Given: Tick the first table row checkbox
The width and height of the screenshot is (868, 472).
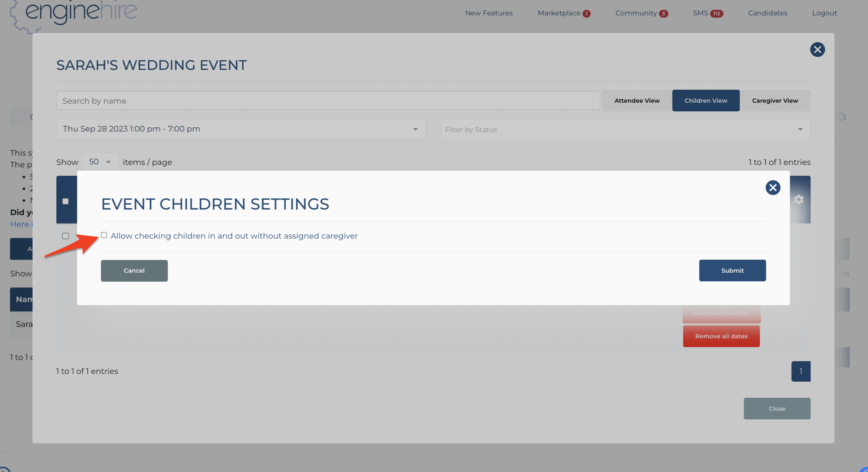Looking at the screenshot, I should pos(66,236).
